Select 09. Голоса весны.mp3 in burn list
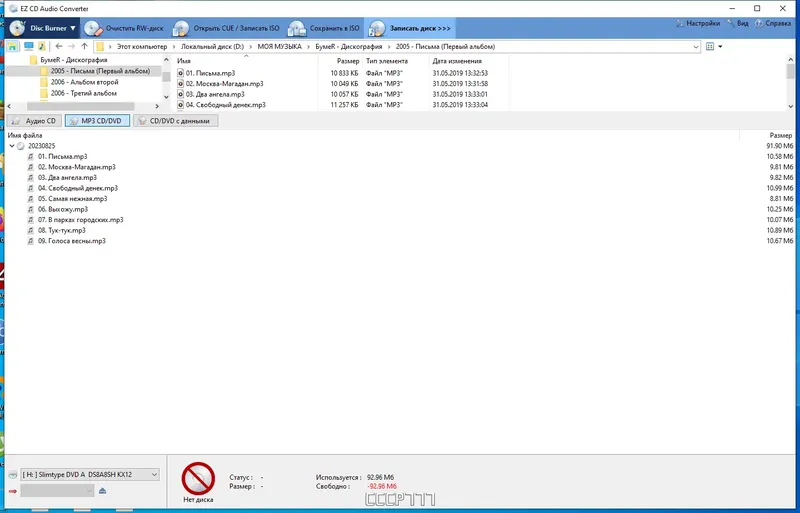This screenshot has height=513, width=800. 71,241
